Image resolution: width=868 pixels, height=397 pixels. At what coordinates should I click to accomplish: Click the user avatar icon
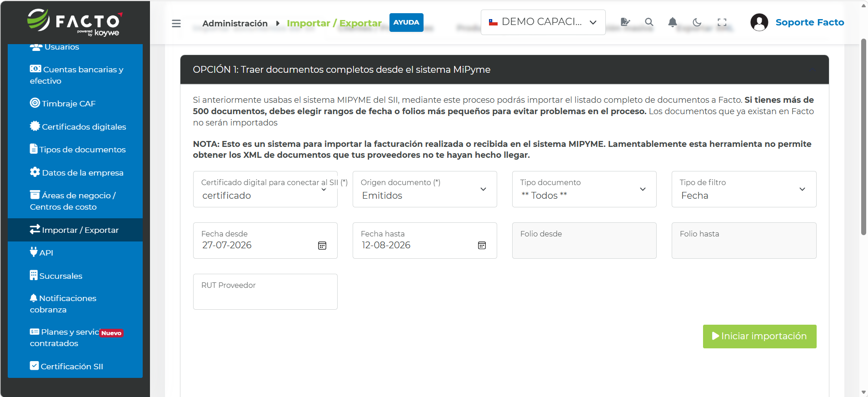pos(759,22)
